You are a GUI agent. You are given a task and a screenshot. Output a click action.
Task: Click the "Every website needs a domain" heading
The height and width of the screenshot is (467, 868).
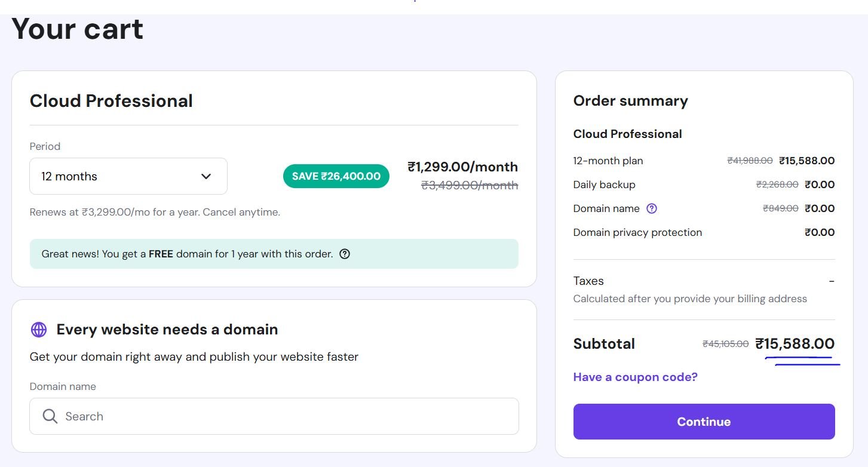coord(167,330)
